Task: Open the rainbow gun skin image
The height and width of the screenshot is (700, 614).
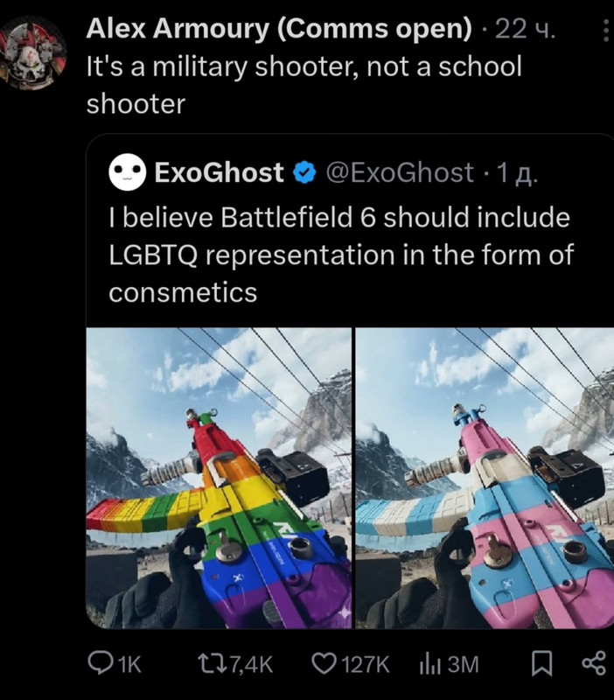Action: click(x=219, y=478)
